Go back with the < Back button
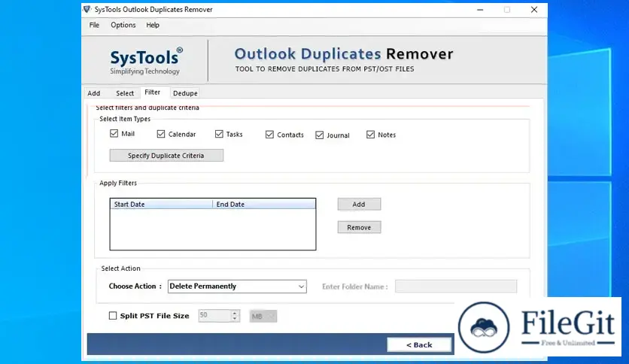This screenshot has height=364, width=629. point(419,344)
